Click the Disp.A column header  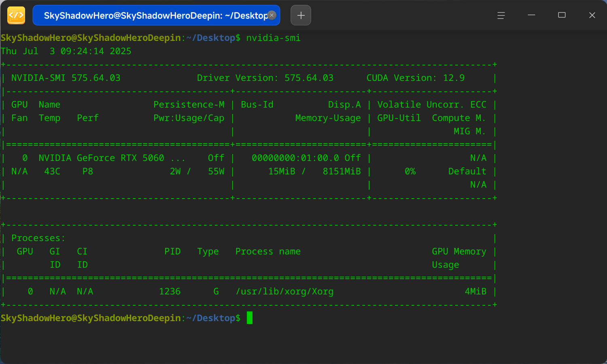[x=344, y=105]
